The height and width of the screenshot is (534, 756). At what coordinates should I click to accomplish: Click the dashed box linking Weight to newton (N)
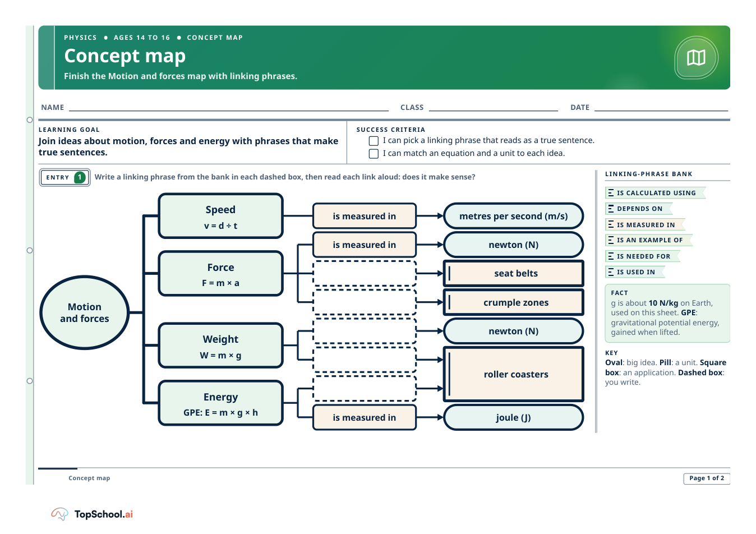(365, 331)
